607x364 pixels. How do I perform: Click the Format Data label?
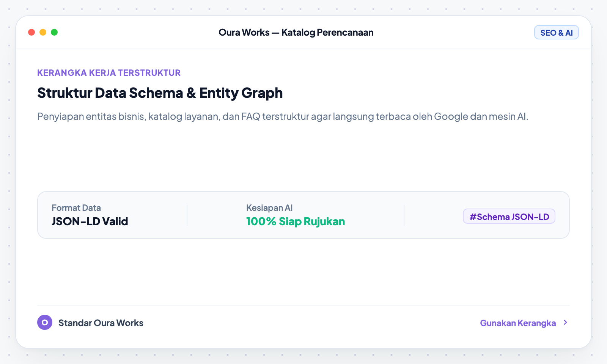point(76,208)
